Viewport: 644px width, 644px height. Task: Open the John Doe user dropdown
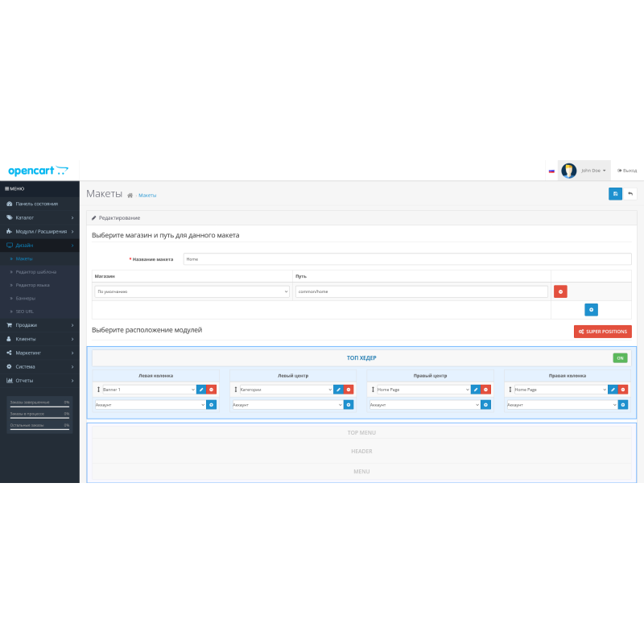(x=584, y=171)
